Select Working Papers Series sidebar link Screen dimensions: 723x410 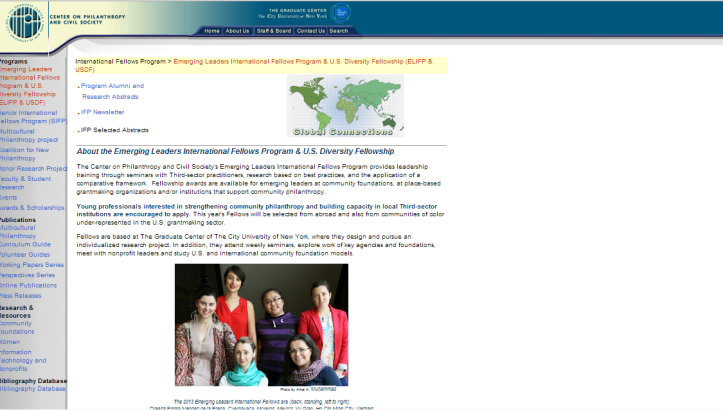[31, 264]
